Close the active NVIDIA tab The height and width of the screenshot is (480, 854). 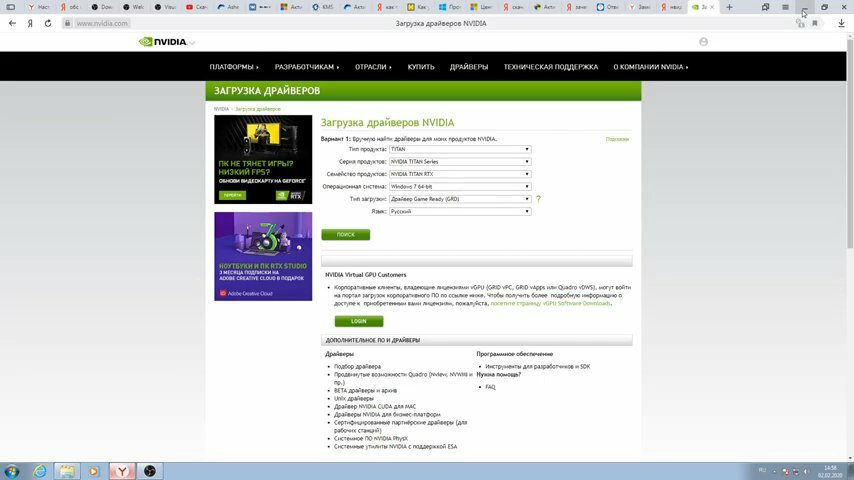point(712,7)
